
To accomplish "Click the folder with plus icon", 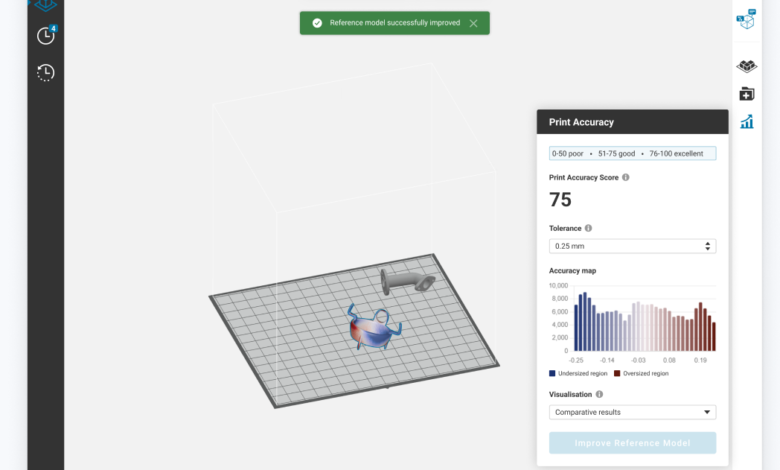I will tap(746, 94).
